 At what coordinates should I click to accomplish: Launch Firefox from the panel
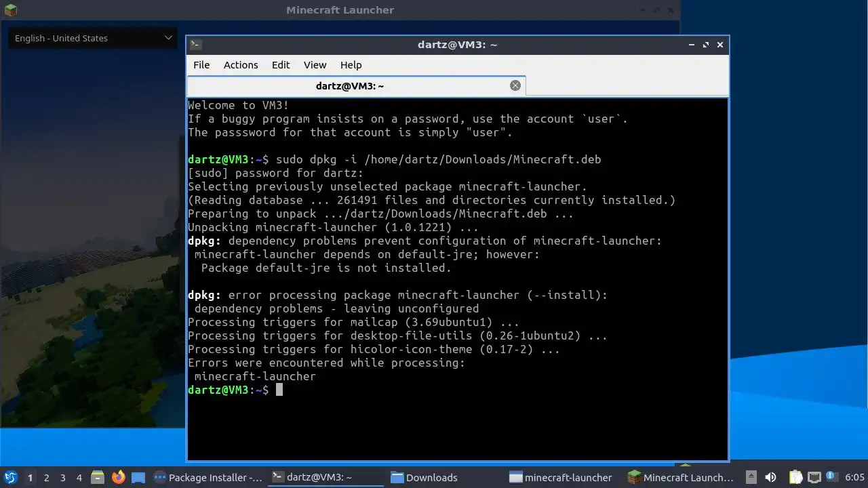[118, 477]
